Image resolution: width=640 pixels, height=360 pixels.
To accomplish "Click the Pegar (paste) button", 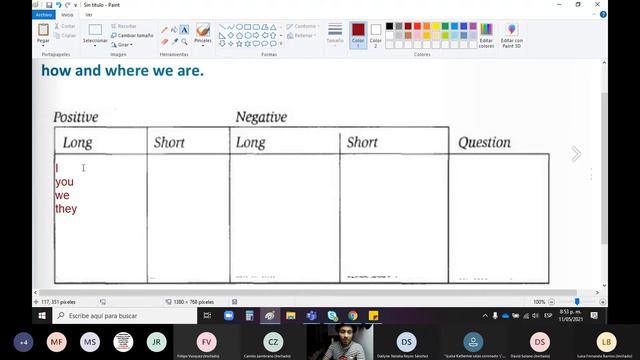I will click(x=43, y=32).
